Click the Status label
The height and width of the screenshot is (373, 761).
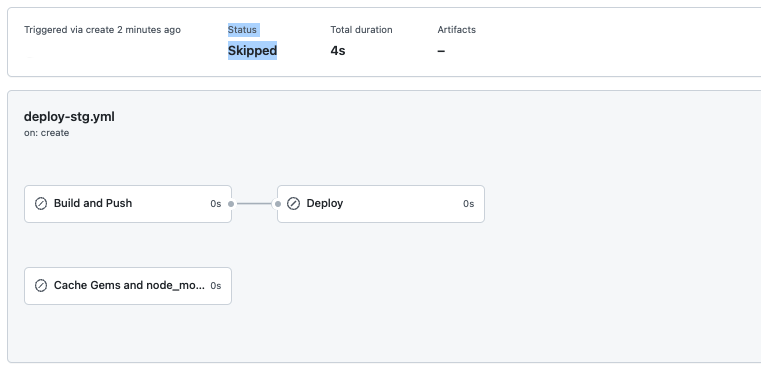coord(242,30)
